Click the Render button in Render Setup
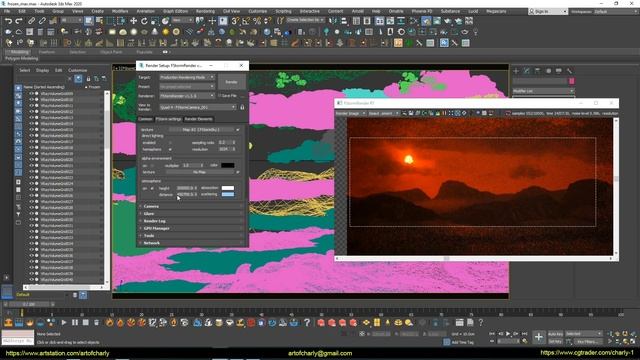The height and width of the screenshot is (360, 640). click(x=231, y=82)
